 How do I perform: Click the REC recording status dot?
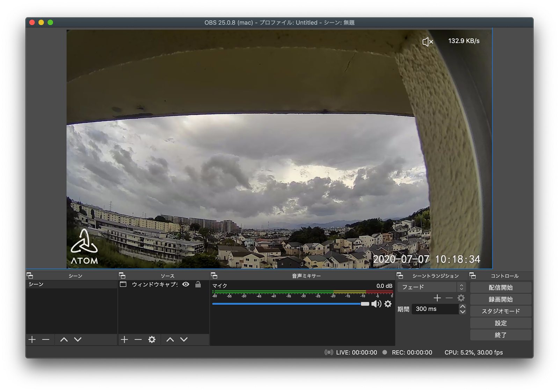385,352
